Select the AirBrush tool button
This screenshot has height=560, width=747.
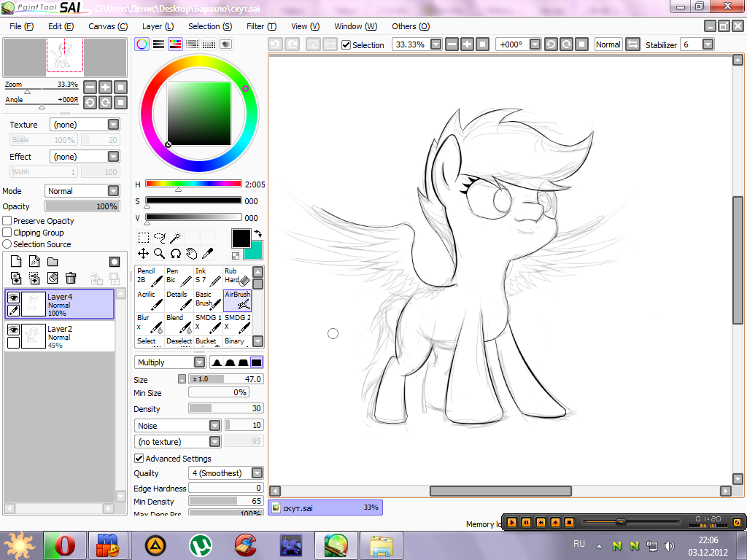point(237,300)
